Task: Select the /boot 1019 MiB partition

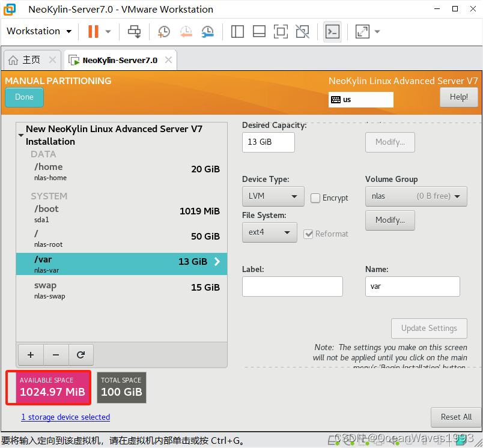Action: [x=122, y=214]
